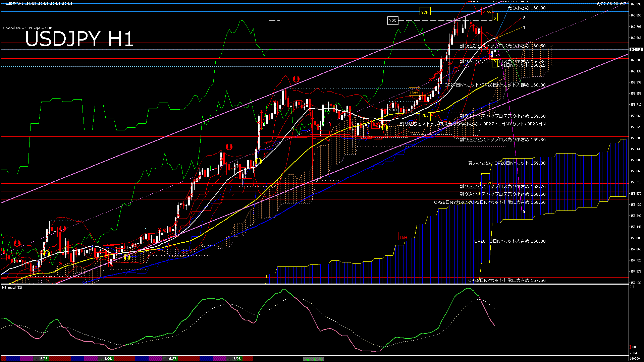Click the 売り小さめ 160.90 order label

pyautogui.click(x=526, y=8)
